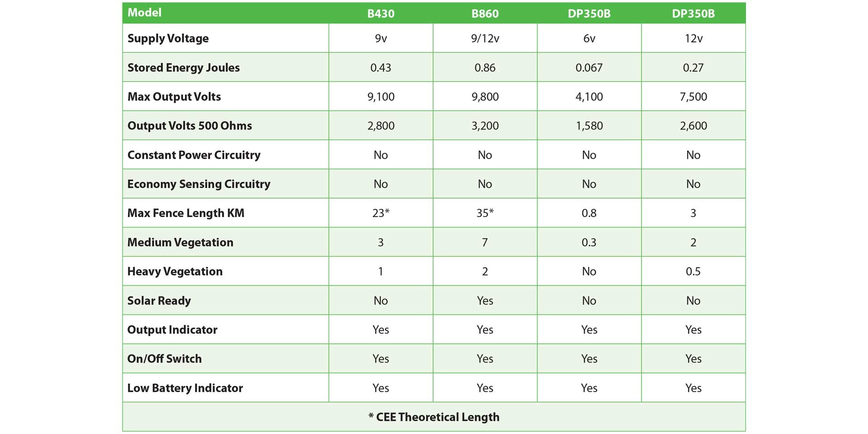The height and width of the screenshot is (434, 868).
Task: Click the 35* fence length value
Action: (x=485, y=213)
